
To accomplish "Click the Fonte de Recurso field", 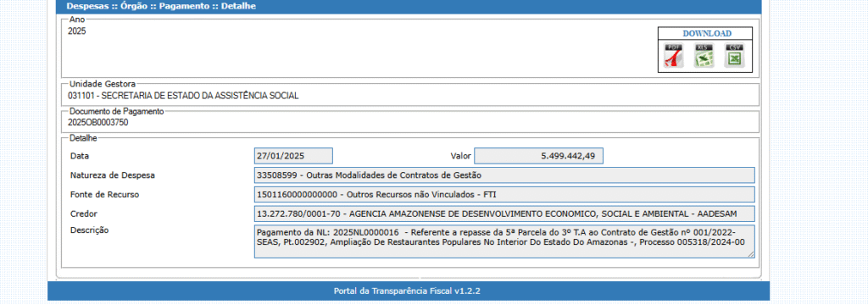I will pyautogui.click(x=504, y=194).
